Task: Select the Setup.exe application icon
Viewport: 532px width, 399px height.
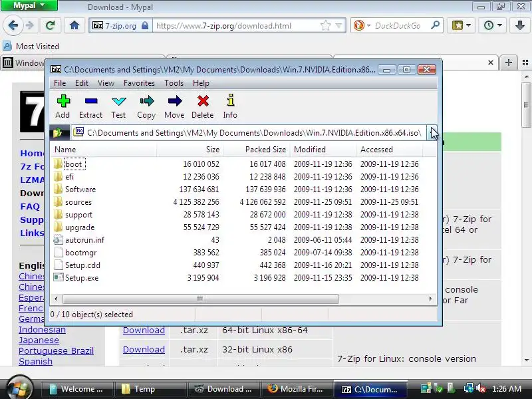Action: (x=59, y=277)
